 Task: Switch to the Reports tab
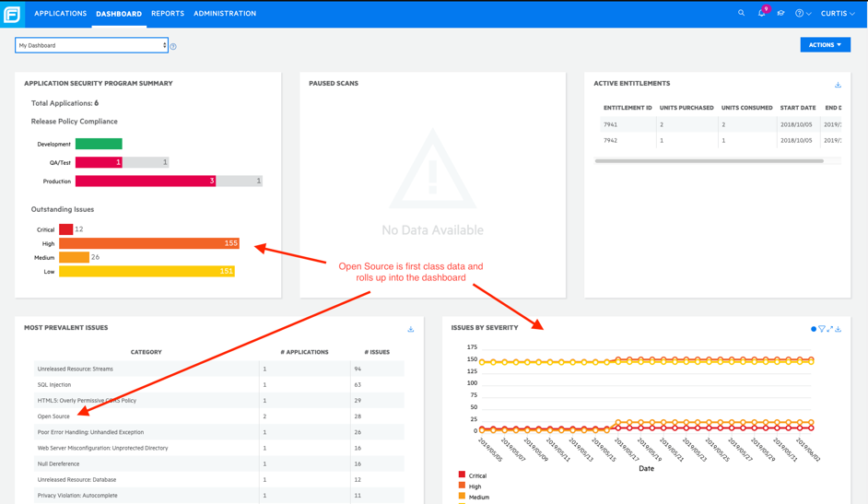pyautogui.click(x=168, y=14)
